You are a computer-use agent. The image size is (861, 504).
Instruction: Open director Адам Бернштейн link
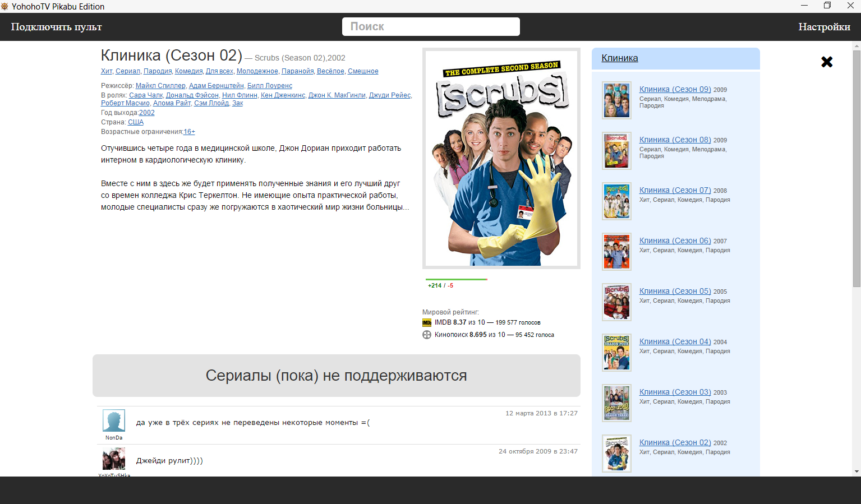pos(217,86)
